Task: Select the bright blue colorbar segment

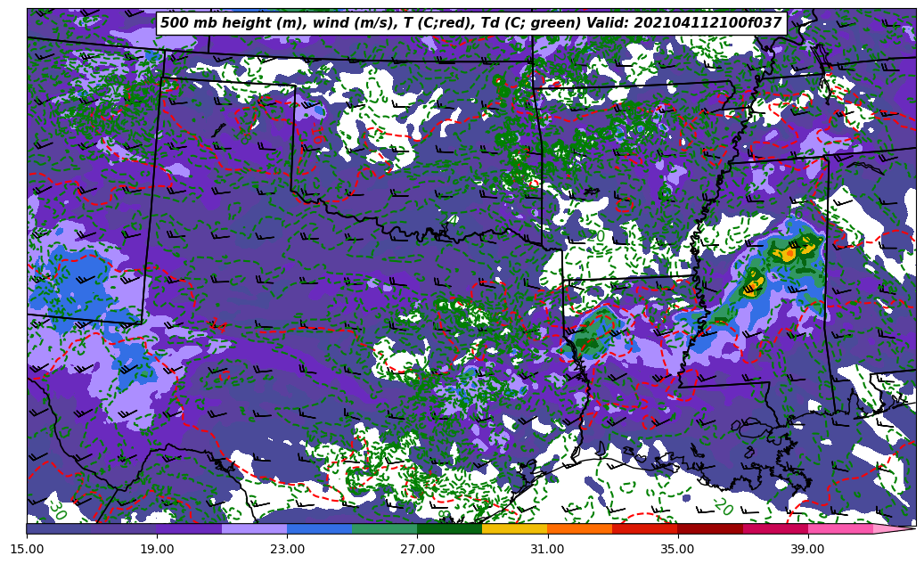Action: coord(319,528)
